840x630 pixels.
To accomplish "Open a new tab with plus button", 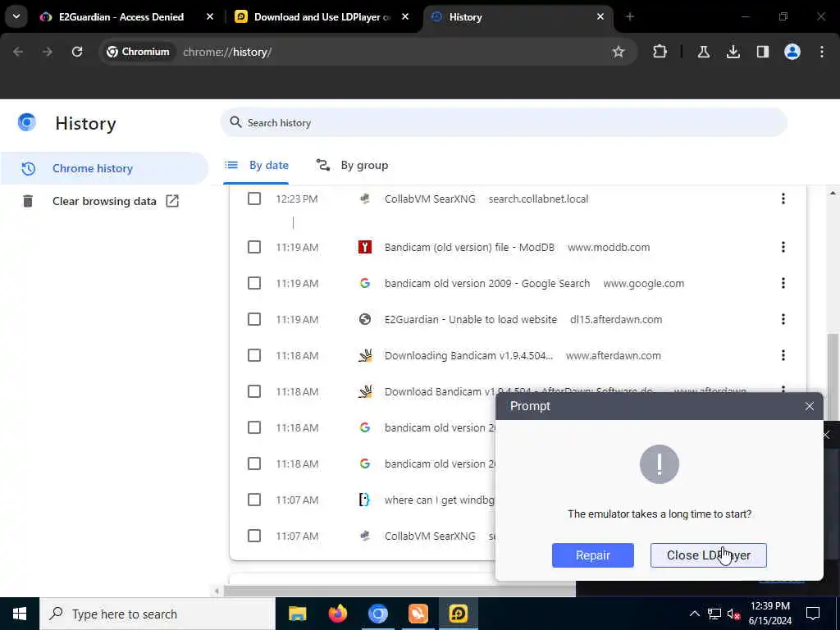I will click(630, 17).
